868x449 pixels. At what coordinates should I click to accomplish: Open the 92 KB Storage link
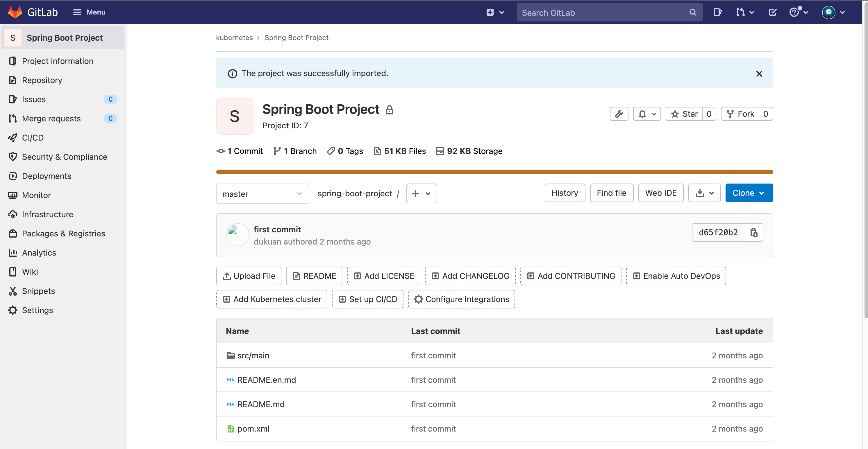click(x=469, y=151)
